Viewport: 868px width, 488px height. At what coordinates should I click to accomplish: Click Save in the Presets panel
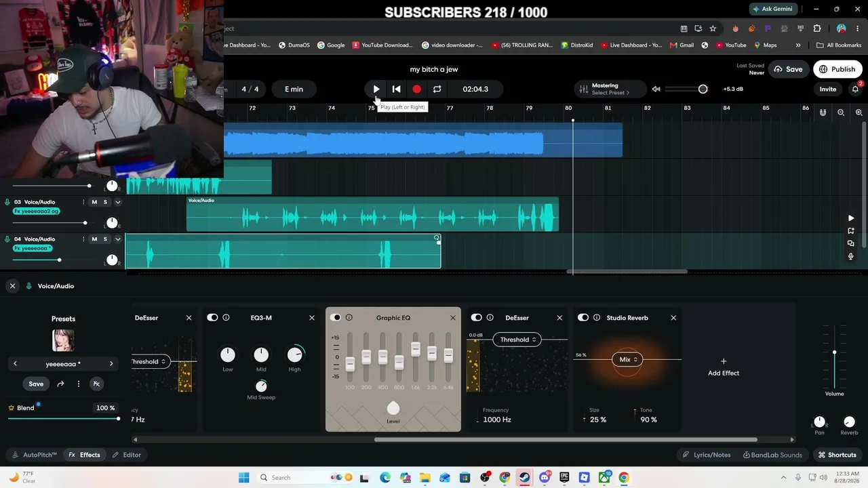click(x=36, y=384)
